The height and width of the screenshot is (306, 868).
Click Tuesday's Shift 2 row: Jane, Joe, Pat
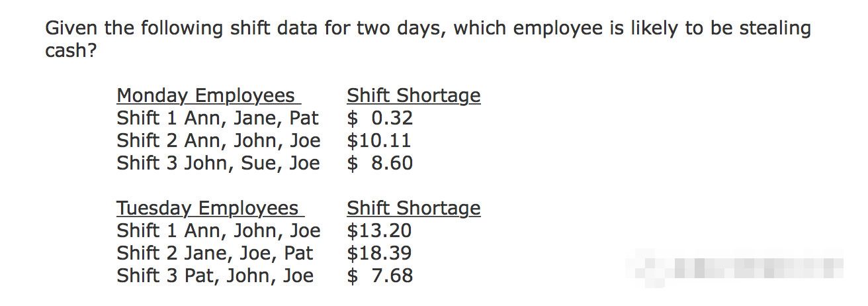215,254
